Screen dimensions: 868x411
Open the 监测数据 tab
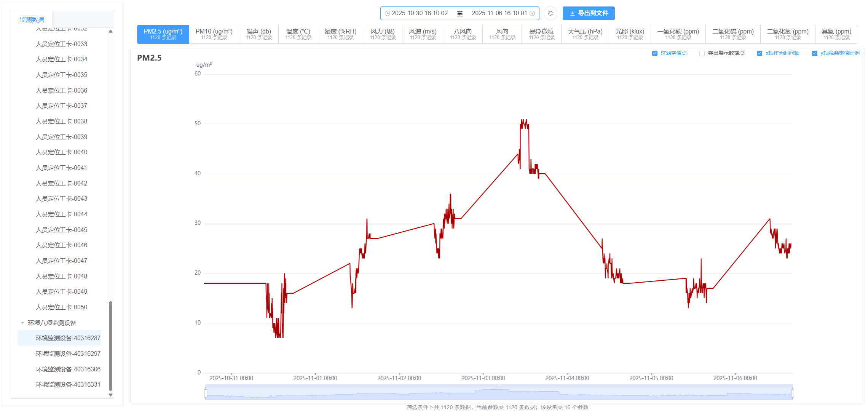[32, 19]
